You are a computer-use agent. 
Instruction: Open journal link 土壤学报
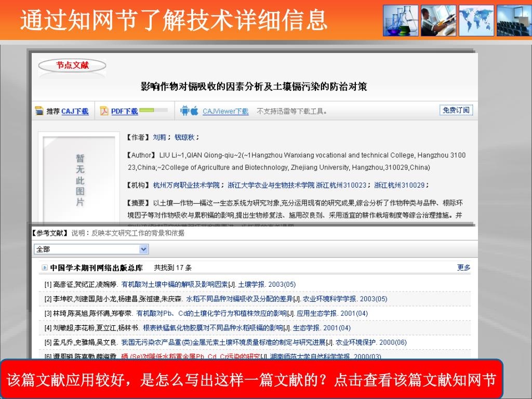pos(251,284)
